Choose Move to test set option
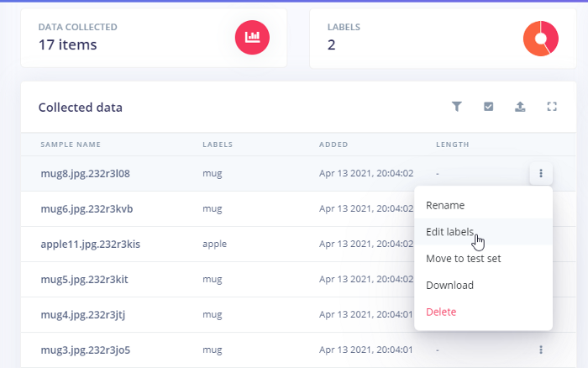 (463, 259)
